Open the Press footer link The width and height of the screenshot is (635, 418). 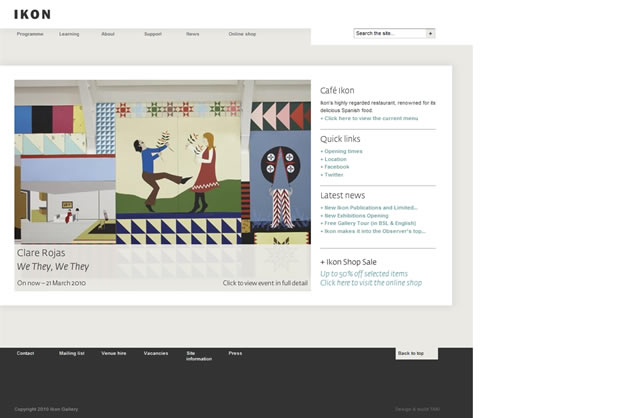(235, 353)
